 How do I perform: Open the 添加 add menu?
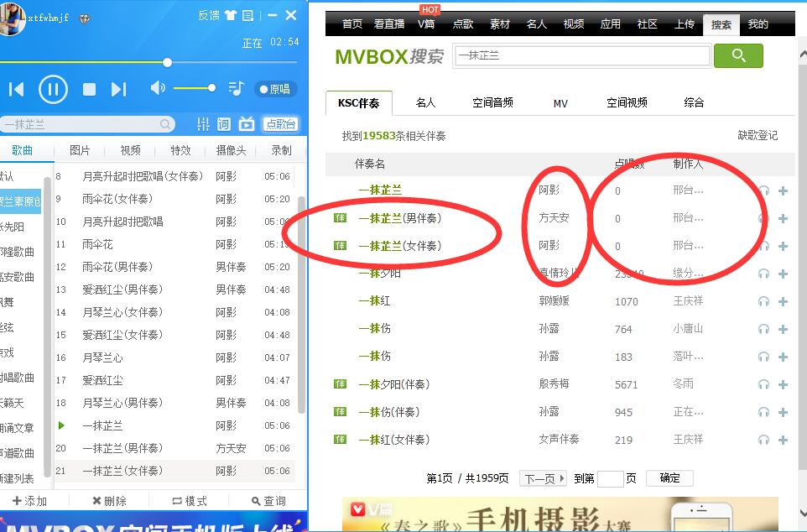coord(29,501)
